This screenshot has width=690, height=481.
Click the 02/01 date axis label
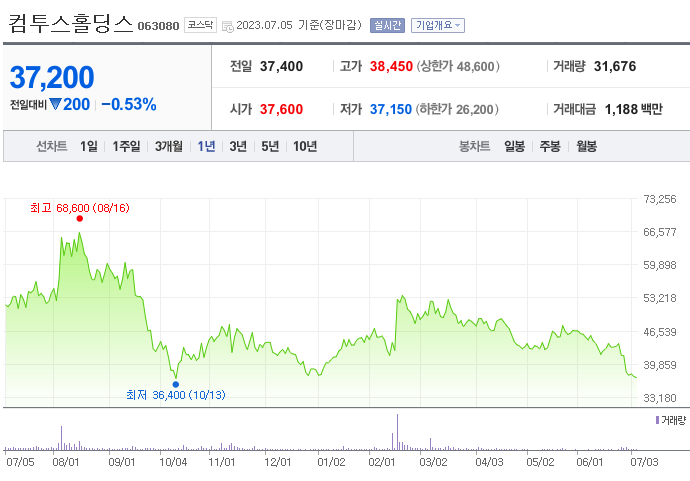click(382, 462)
